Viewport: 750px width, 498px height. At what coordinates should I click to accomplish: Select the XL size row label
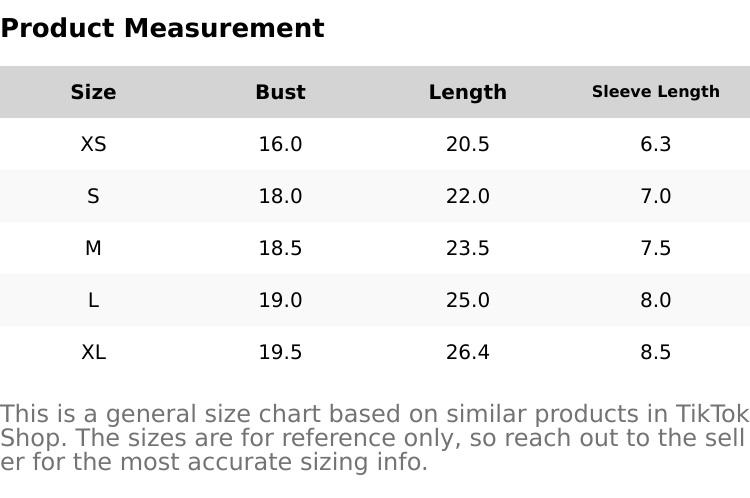93,352
